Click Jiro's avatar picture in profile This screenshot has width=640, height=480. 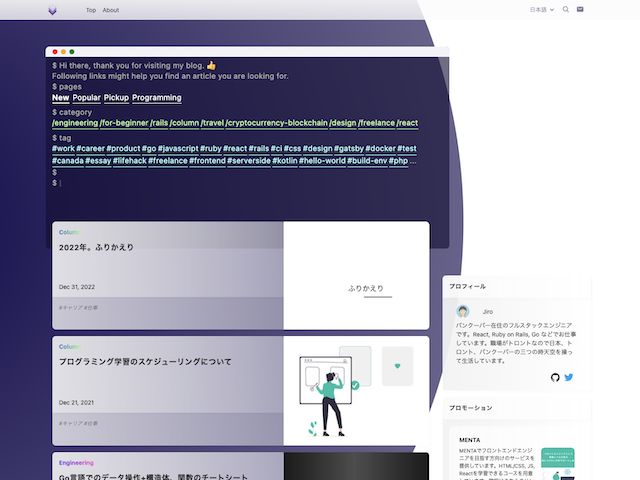click(x=463, y=311)
